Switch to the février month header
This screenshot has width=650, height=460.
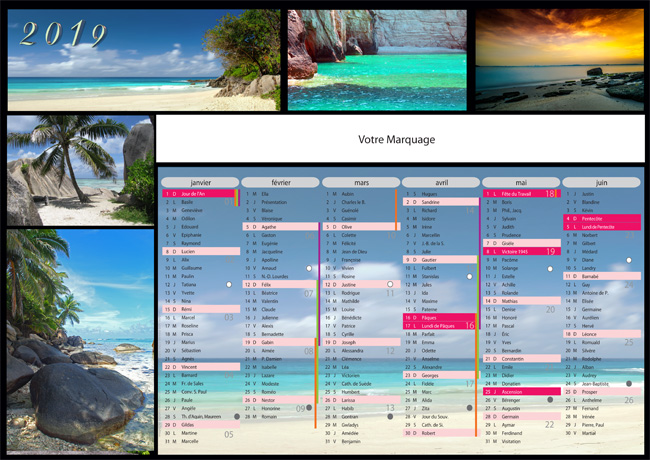point(280,183)
